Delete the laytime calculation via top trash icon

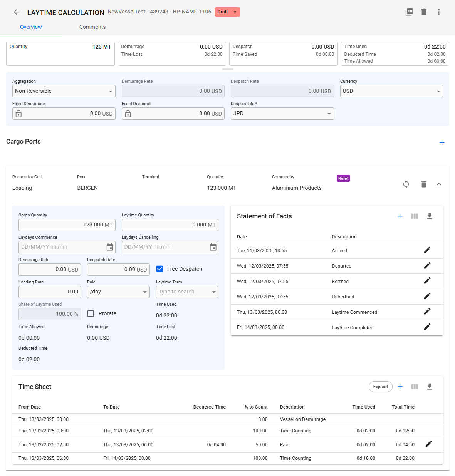[x=424, y=12]
